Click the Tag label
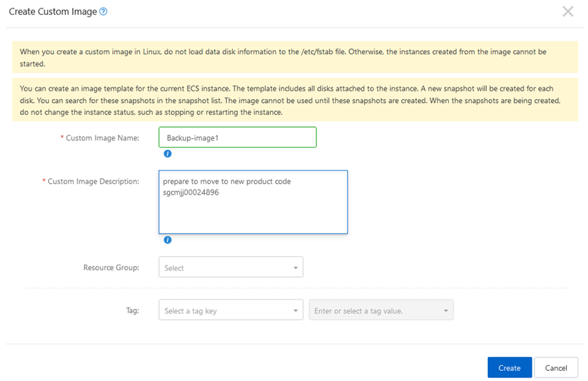Image resolution: width=588 pixels, height=381 pixels. (x=133, y=310)
